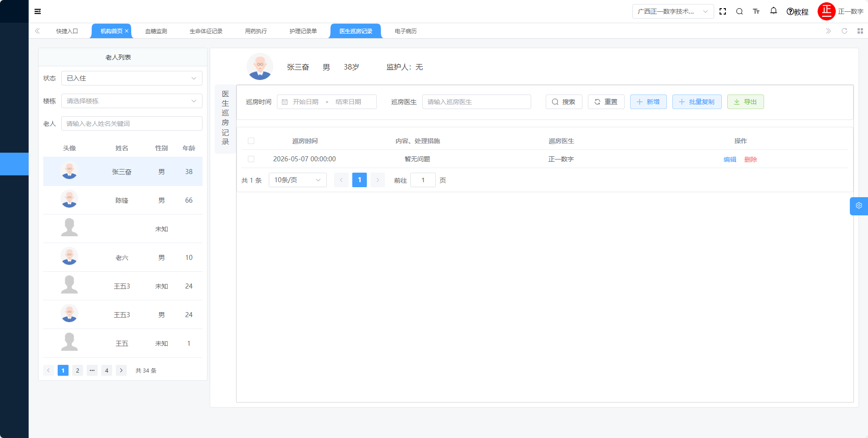The height and width of the screenshot is (438, 868).
Task: Open the notification bell icon
Action: (774, 11)
